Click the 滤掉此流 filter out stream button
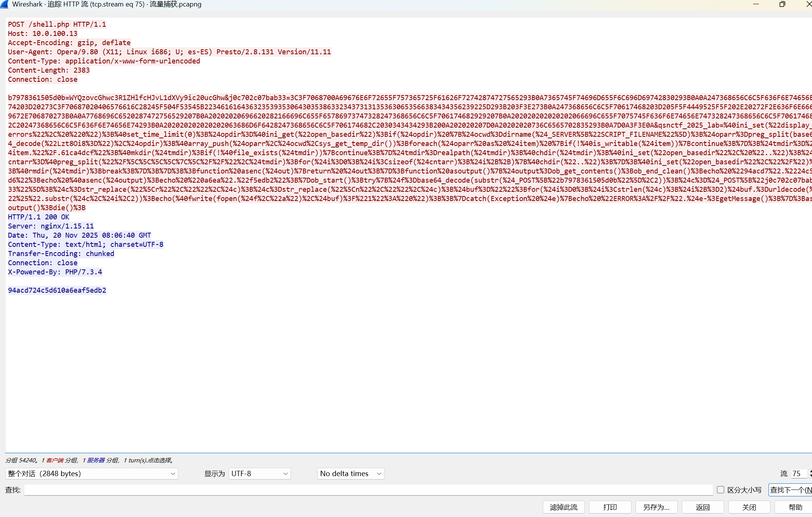This screenshot has height=517, width=812. click(x=563, y=507)
